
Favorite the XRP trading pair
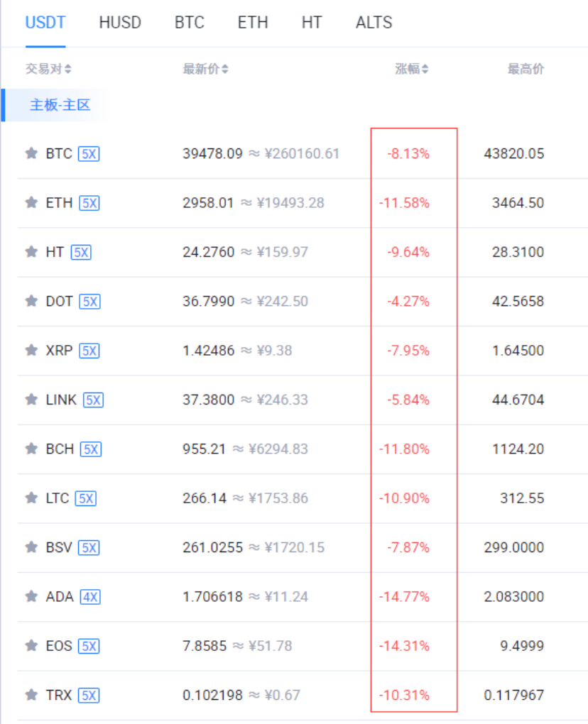tap(31, 351)
